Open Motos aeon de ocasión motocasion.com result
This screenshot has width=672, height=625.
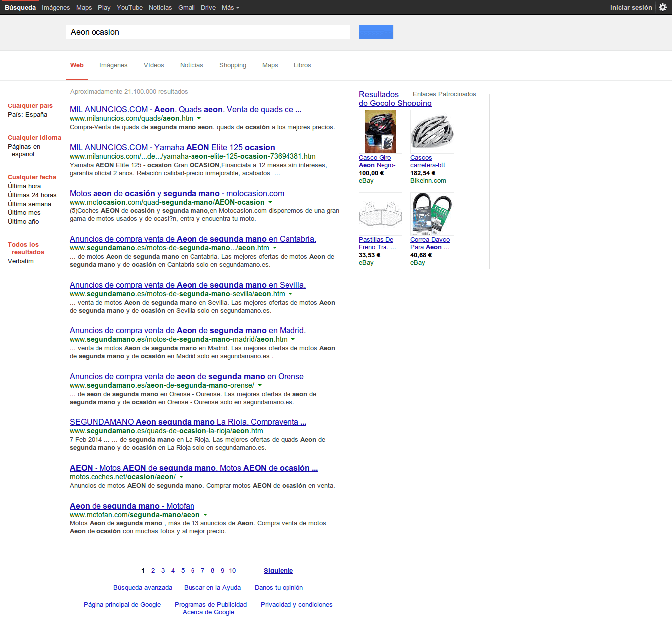177,193
